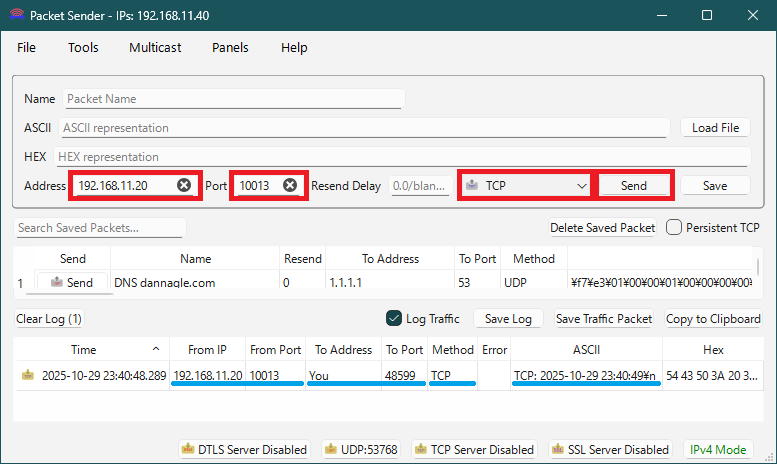
Task: Click the TCP Server Disabled status button
Action: point(474,449)
